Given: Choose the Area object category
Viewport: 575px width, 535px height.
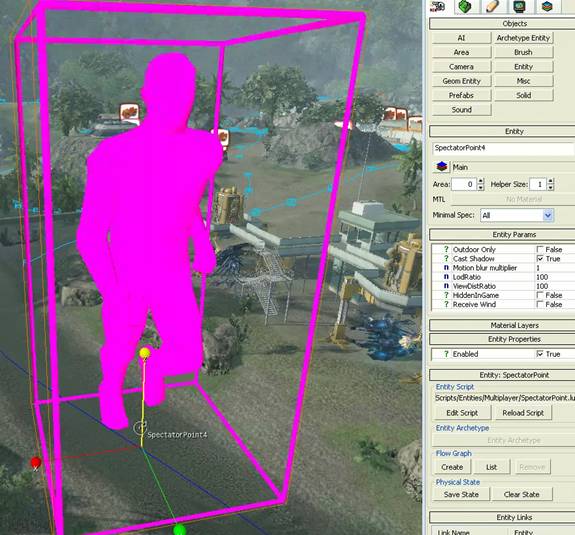Looking at the screenshot, I should point(461,52).
